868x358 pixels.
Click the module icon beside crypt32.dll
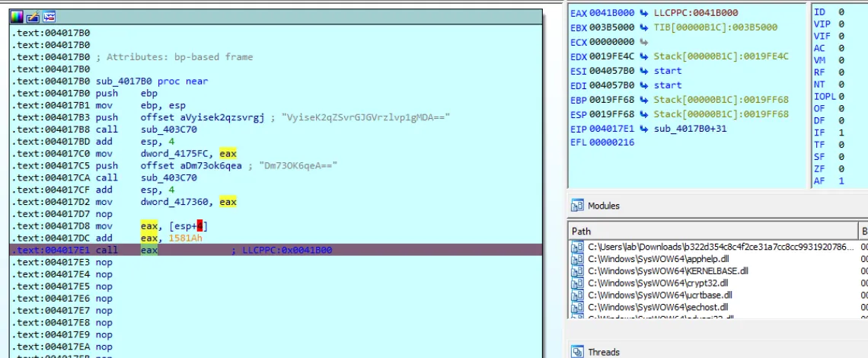pyautogui.click(x=577, y=283)
